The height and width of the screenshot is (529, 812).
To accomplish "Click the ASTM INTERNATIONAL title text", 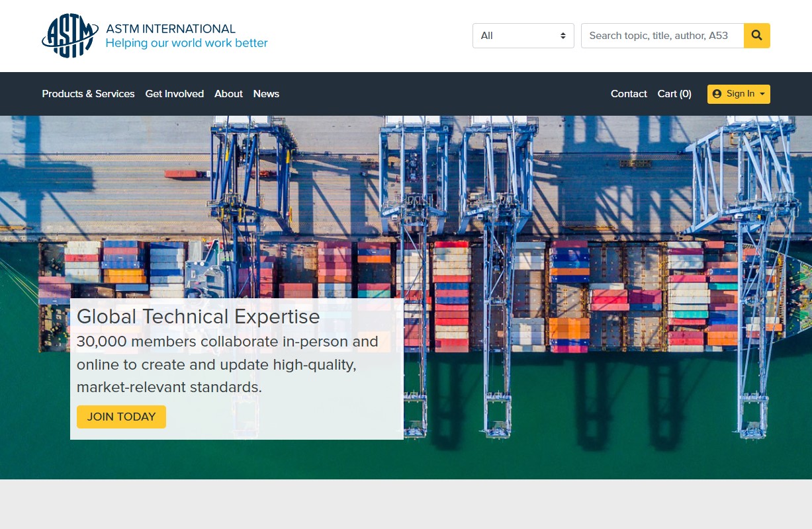I will (171, 29).
